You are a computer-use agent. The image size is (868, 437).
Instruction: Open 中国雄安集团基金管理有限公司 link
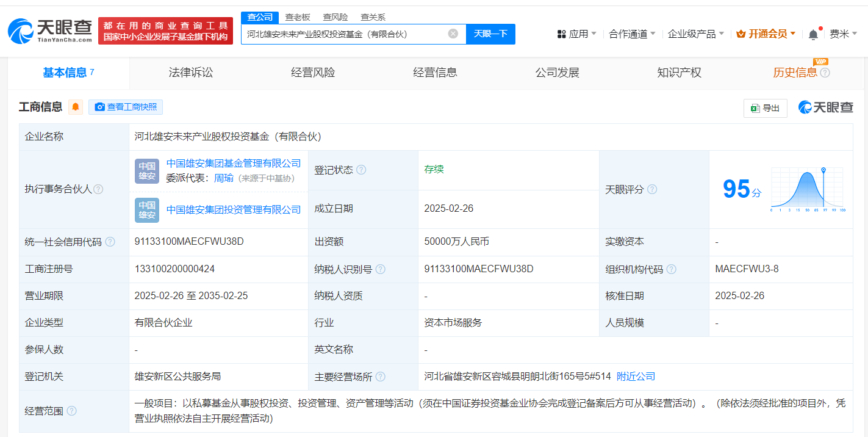[234, 164]
